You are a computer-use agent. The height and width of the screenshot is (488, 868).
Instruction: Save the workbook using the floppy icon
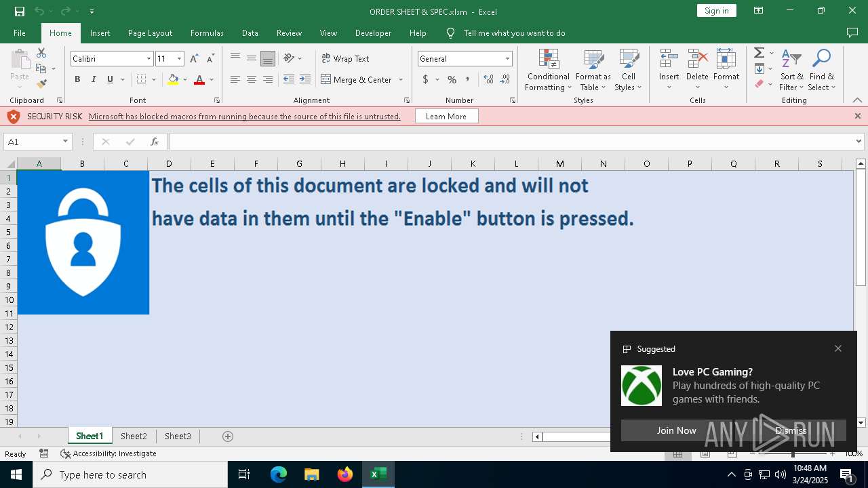(20, 11)
